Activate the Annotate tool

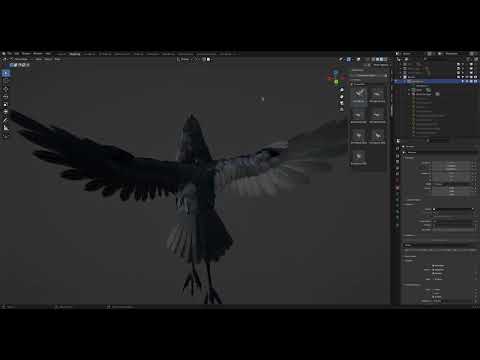(6, 120)
